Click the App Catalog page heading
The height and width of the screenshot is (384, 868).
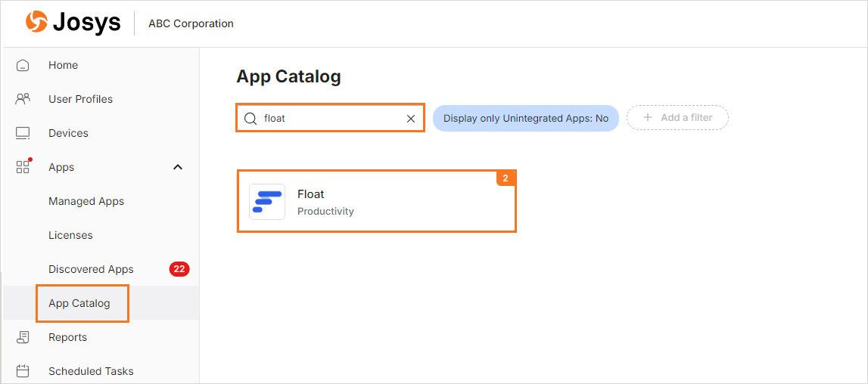(288, 77)
